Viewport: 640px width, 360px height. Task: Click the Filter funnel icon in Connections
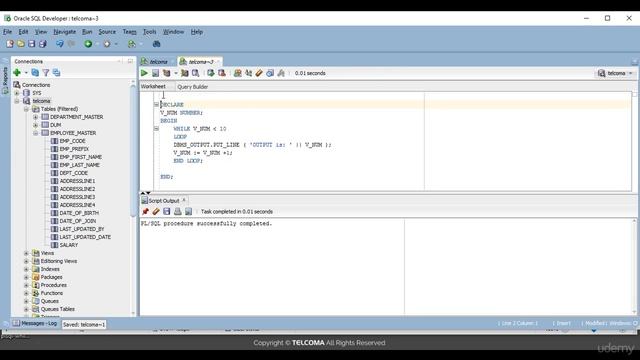pyautogui.click(x=46, y=73)
